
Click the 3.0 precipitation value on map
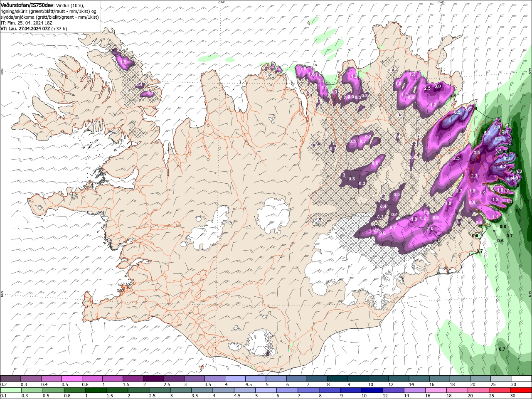click(x=437, y=86)
